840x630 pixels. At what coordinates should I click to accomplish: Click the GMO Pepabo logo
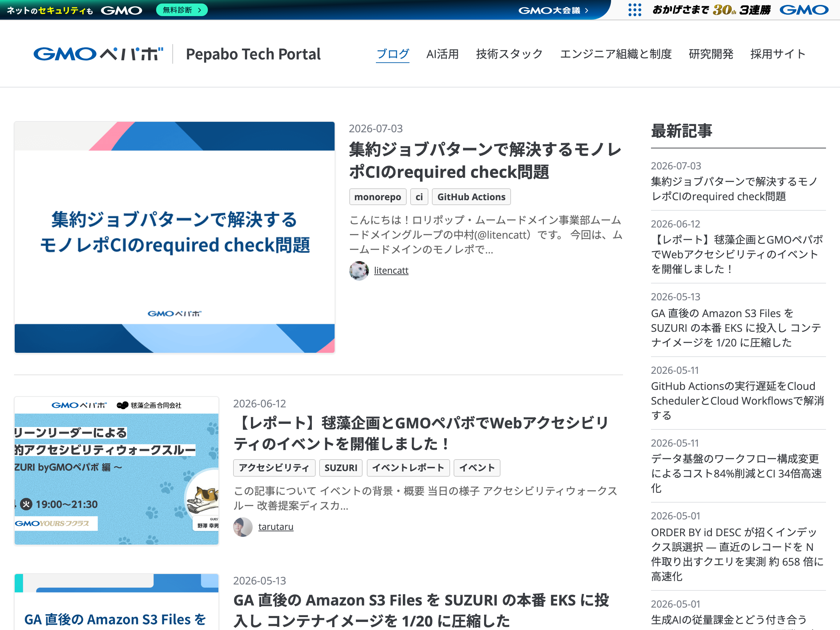tap(98, 54)
